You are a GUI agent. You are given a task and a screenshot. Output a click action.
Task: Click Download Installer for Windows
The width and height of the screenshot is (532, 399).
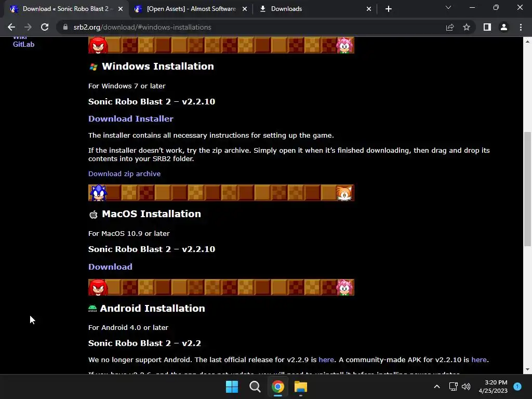tap(130, 119)
